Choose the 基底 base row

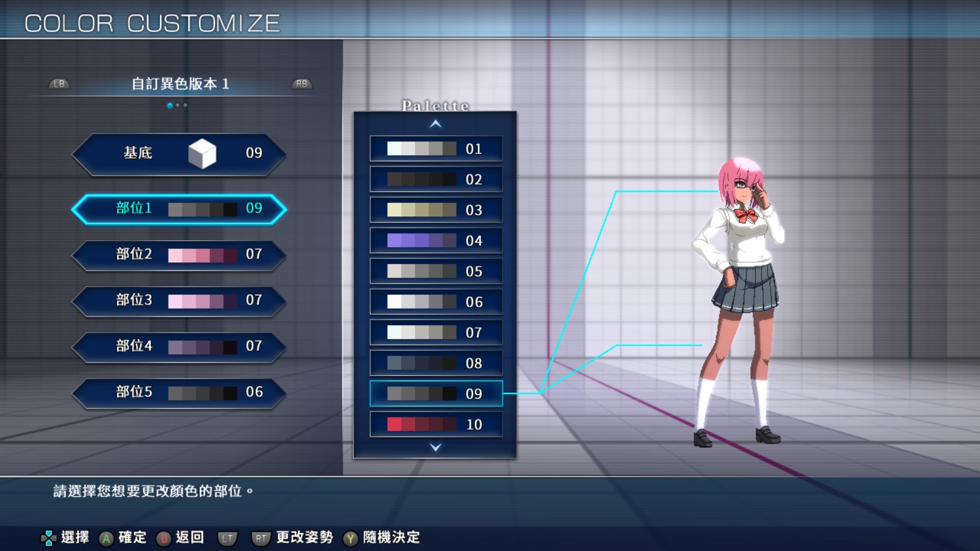(x=179, y=154)
